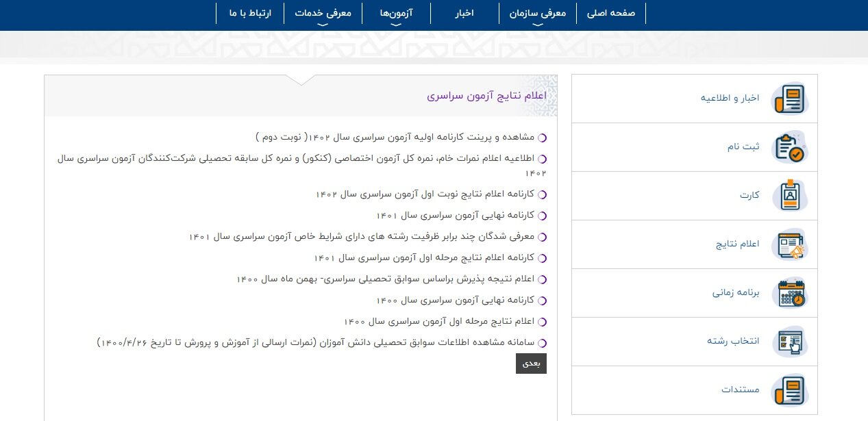The image size is (868, 421).
Task: Open the مستندات documents icon
Action: [789, 390]
